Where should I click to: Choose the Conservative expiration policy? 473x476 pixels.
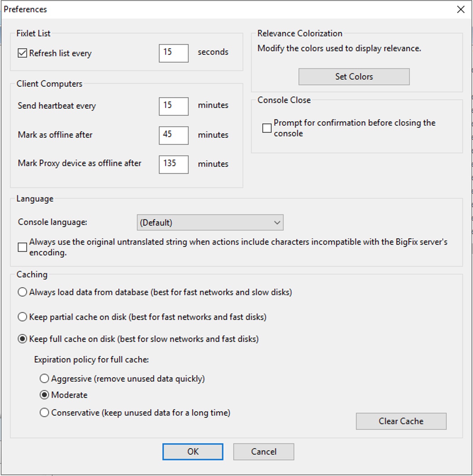click(x=44, y=412)
